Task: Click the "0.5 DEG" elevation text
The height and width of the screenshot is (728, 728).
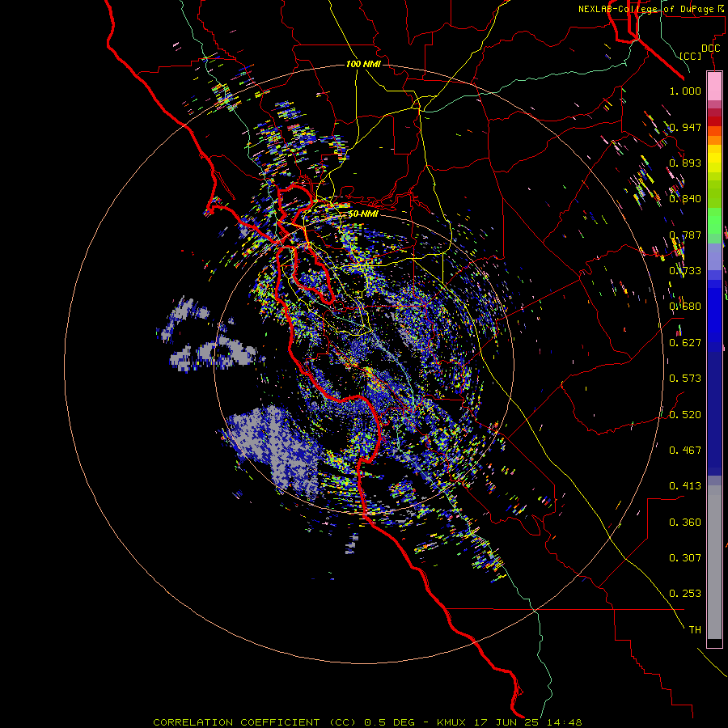Action: (x=389, y=722)
